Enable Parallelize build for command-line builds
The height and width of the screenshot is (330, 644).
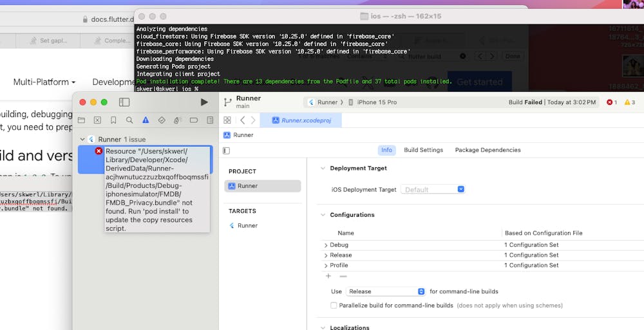pos(334,306)
